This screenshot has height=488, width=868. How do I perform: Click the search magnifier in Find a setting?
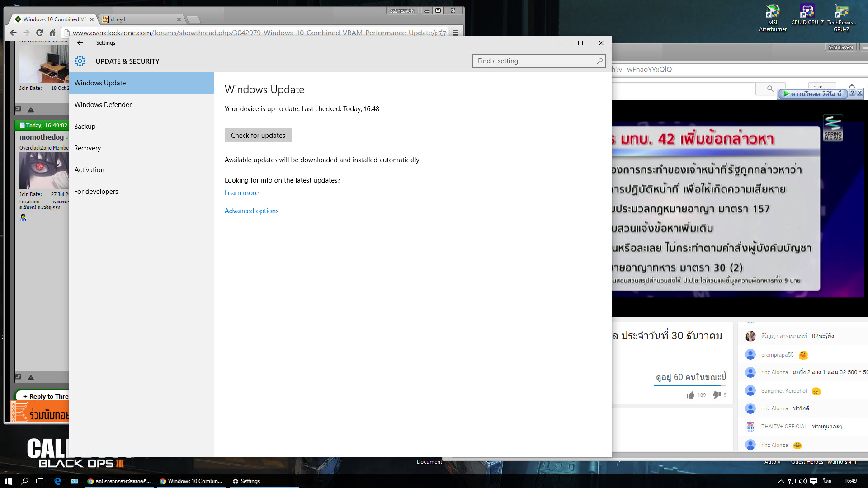599,61
